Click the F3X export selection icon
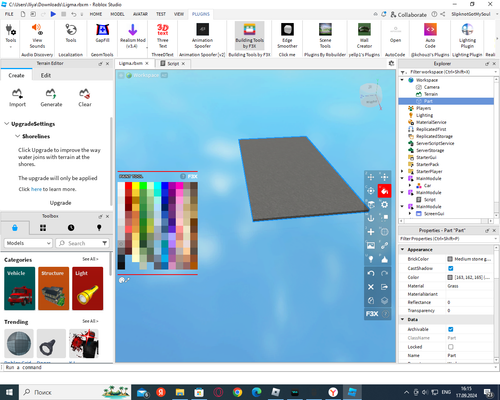 tap(384, 287)
